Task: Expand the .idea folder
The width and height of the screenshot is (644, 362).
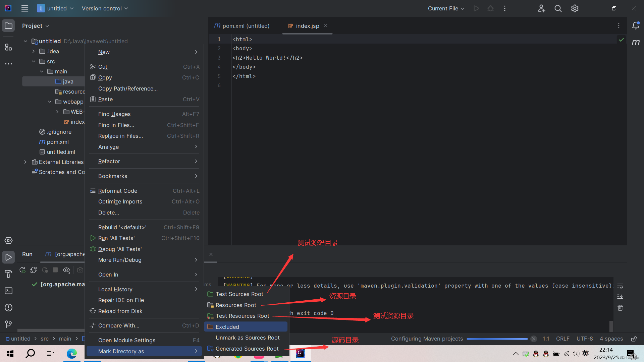Action: pos(34,51)
